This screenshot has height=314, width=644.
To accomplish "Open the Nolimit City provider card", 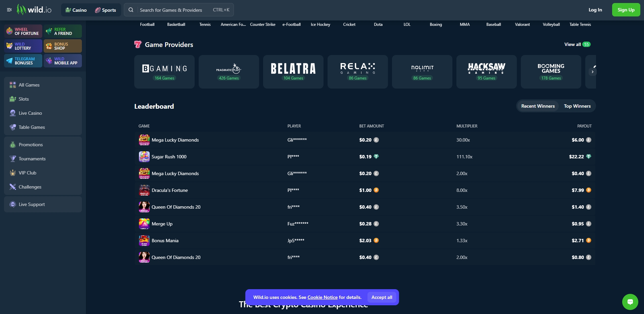I will (422, 72).
